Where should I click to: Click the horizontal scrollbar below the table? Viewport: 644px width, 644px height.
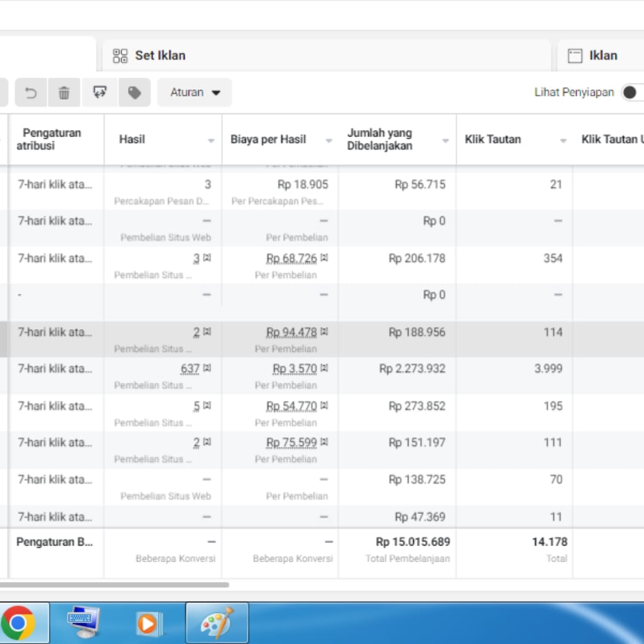point(114,585)
